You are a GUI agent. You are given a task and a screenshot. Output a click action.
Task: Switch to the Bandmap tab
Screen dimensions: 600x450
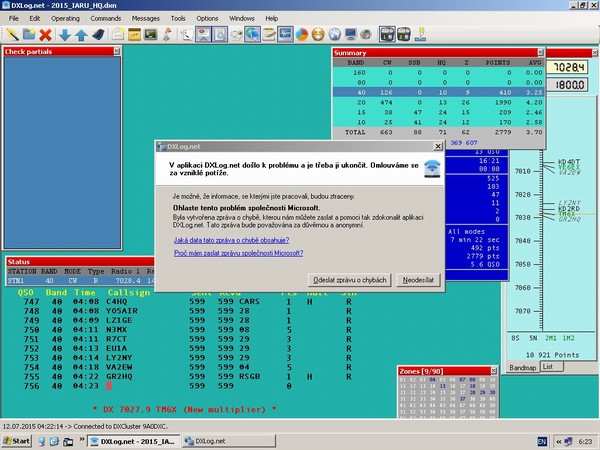pyautogui.click(x=522, y=367)
